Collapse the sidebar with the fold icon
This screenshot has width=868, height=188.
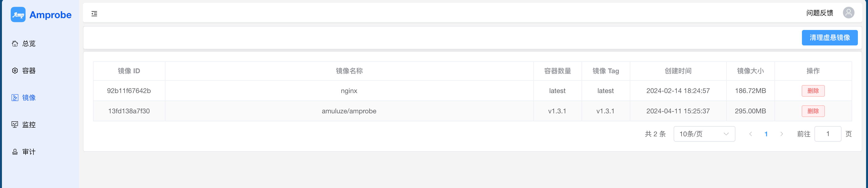click(94, 14)
